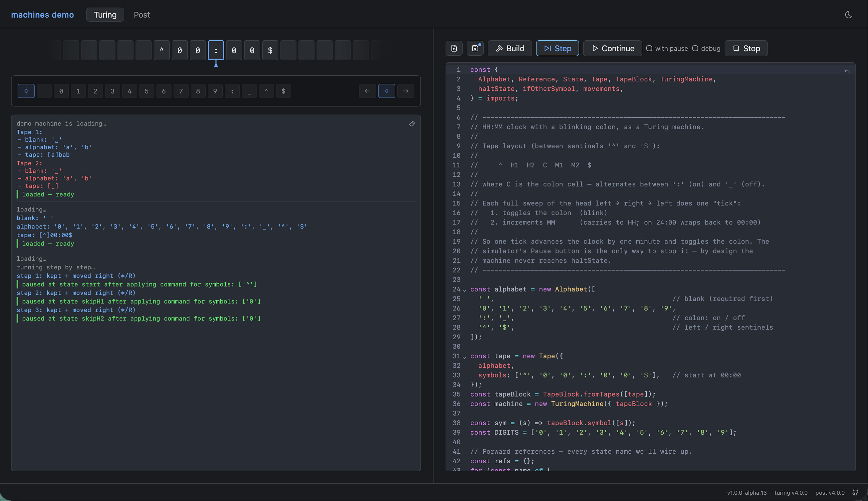Choose symbol 7 in the symbol palette
This screenshot has width=868, height=501.
click(x=181, y=91)
